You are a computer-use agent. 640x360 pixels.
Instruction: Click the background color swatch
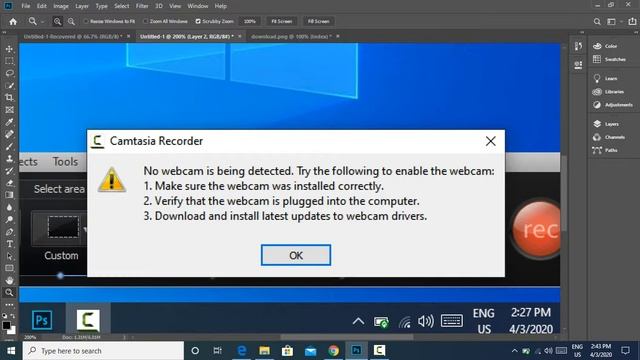coord(13,330)
